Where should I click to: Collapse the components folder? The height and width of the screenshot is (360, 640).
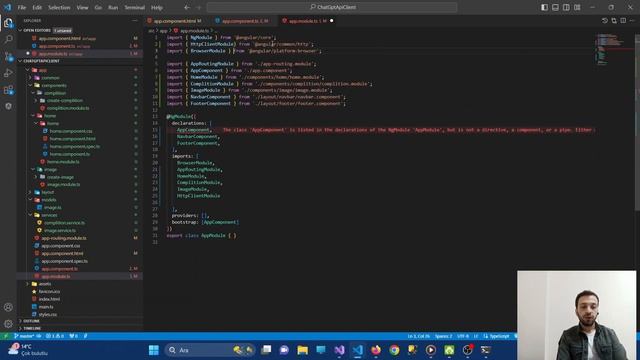click(53, 85)
